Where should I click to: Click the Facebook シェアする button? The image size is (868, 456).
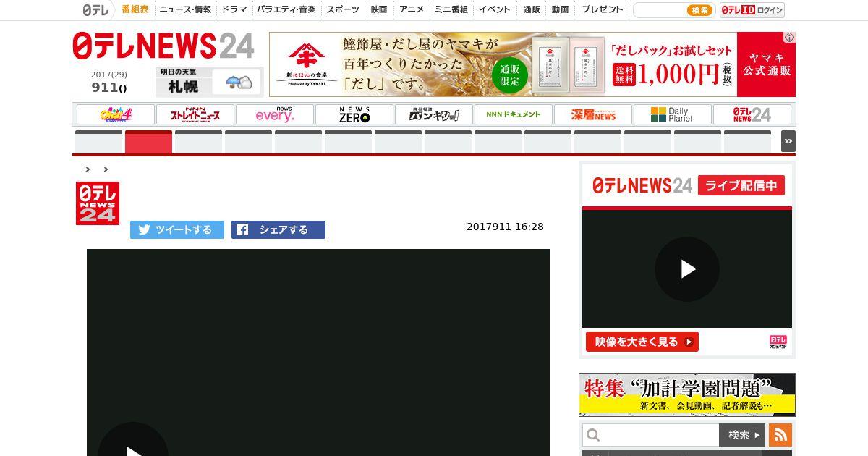[x=278, y=229]
